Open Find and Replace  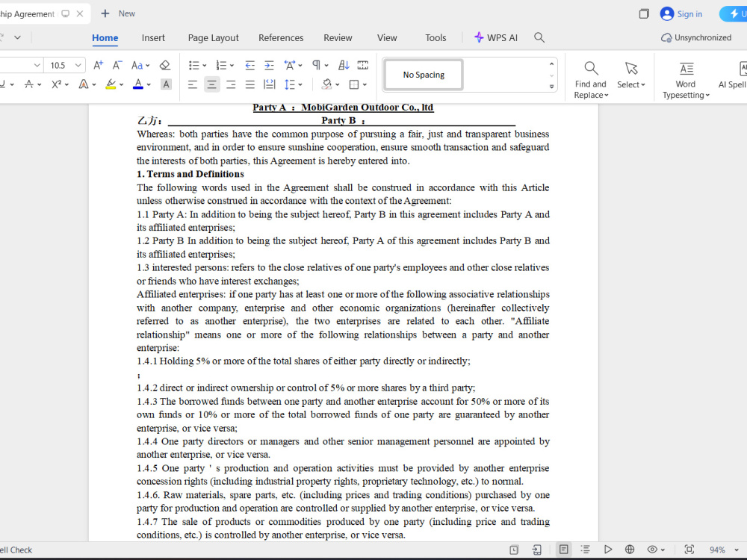(x=591, y=79)
